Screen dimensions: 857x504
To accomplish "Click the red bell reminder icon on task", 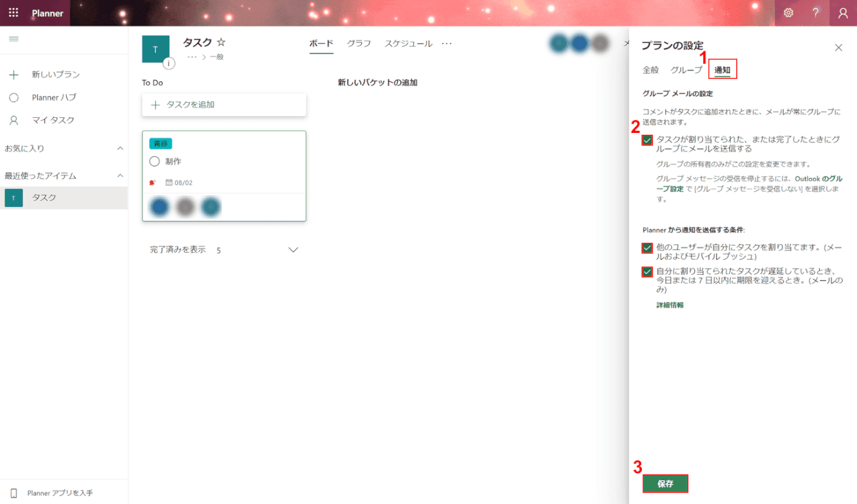I will click(x=152, y=183).
